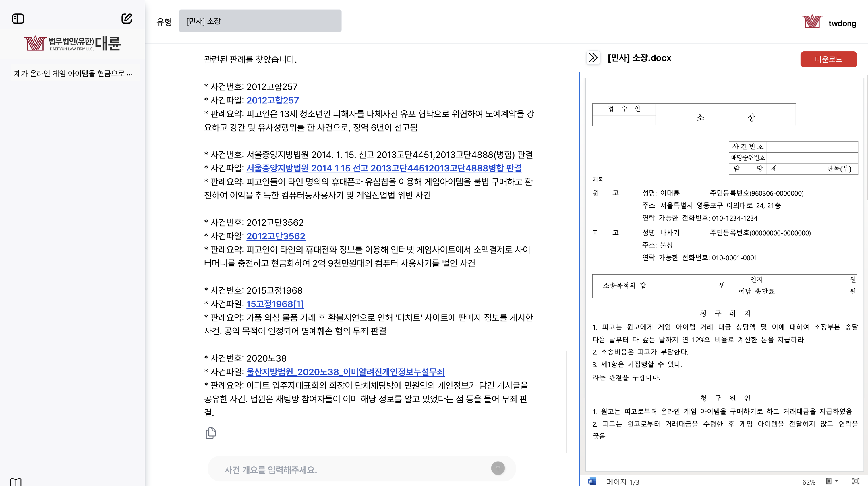Click the 다운로드 button
The image size is (868, 486).
coord(828,59)
